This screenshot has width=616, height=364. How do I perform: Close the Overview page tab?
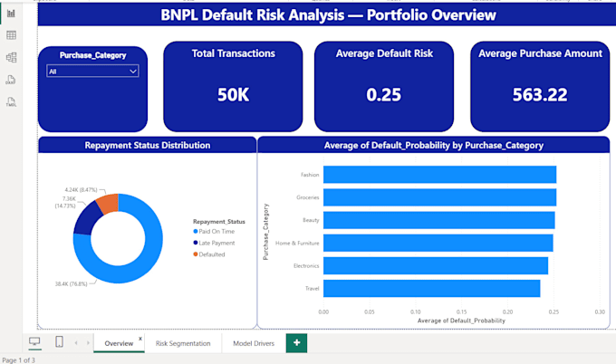click(x=140, y=339)
